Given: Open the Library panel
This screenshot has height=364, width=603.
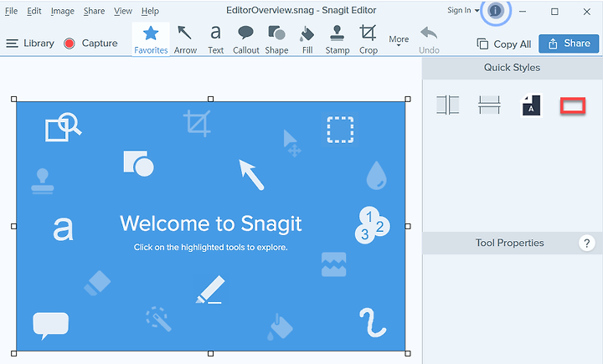Looking at the screenshot, I should click(x=30, y=43).
